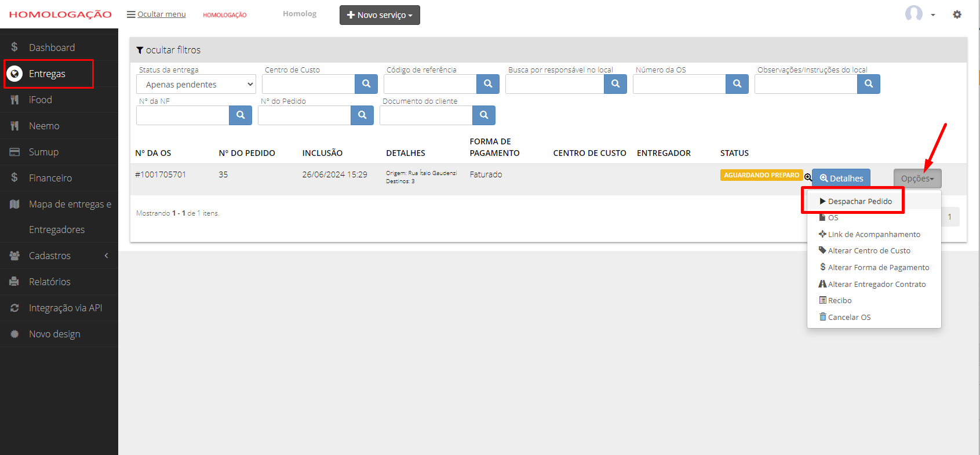This screenshot has width=980, height=455.
Task: Search by Centro de Custo magnifier
Action: click(366, 84)
